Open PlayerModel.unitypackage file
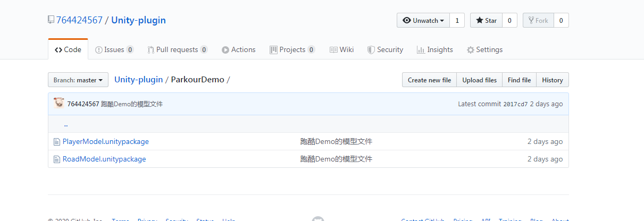This screenshot has width=644, height=221. 106,141
